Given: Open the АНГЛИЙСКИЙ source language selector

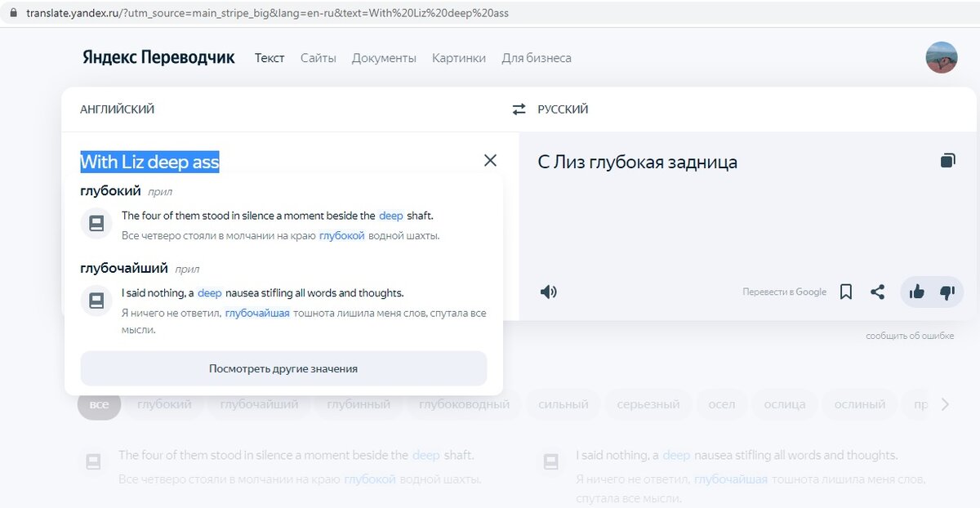Looking at the screenshot, I should pyautogui.click(x=117, y=108).
